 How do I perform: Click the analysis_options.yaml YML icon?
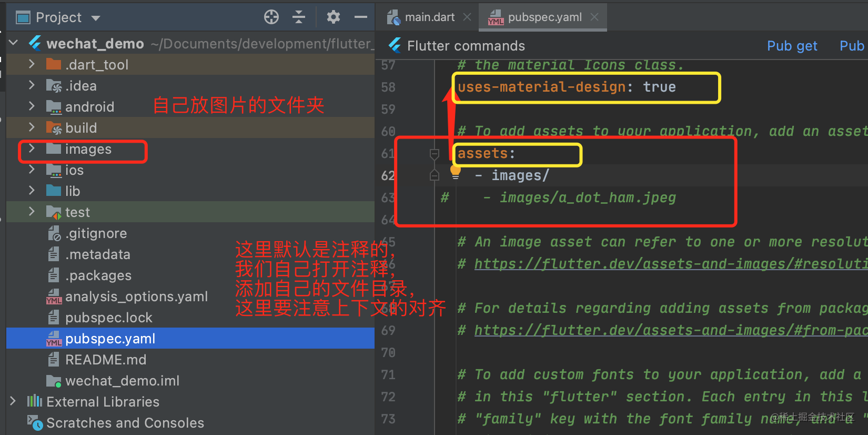[x=54, y=296]
